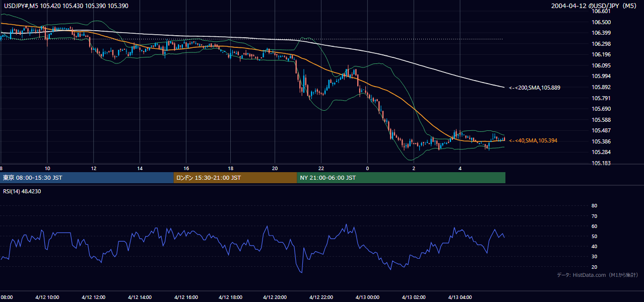The image size is (644, 302).
Task: Click the Tokyo 08:00-15:30 JST session bar
Action: (87, 178)
